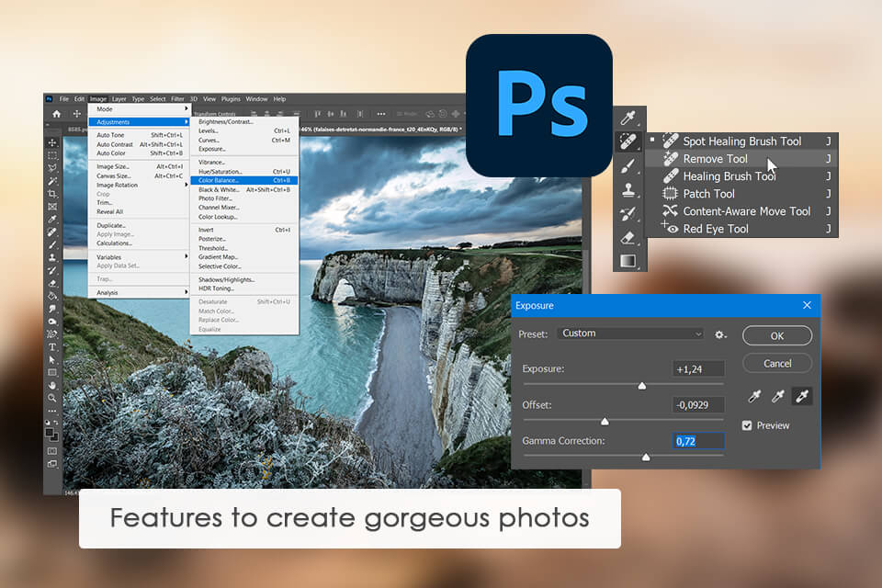Select the Zoom magnifier tool
Viewport: 882px width, 588px height.
tap(52, 398)
